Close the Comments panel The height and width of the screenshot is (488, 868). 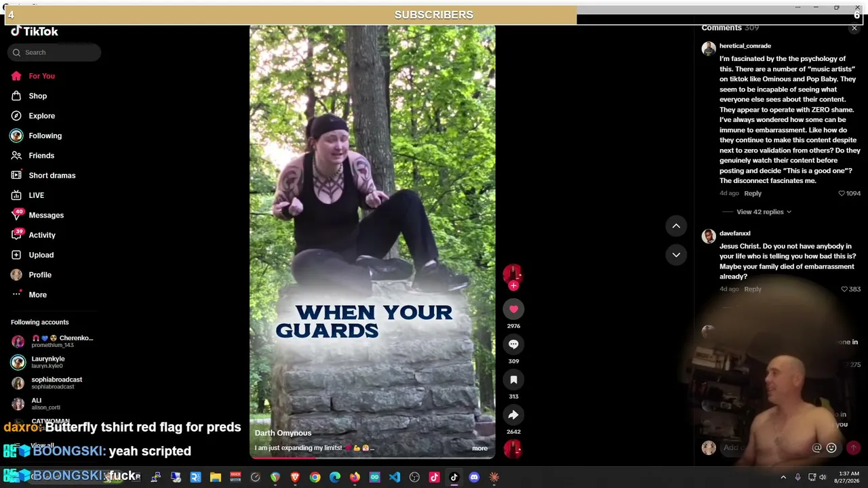[x=854, y=28]
